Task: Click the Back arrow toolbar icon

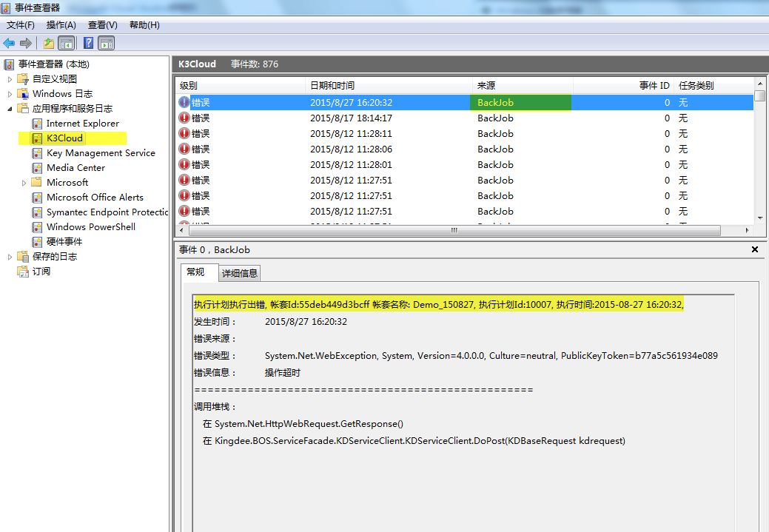Action: tap(9, 43)
